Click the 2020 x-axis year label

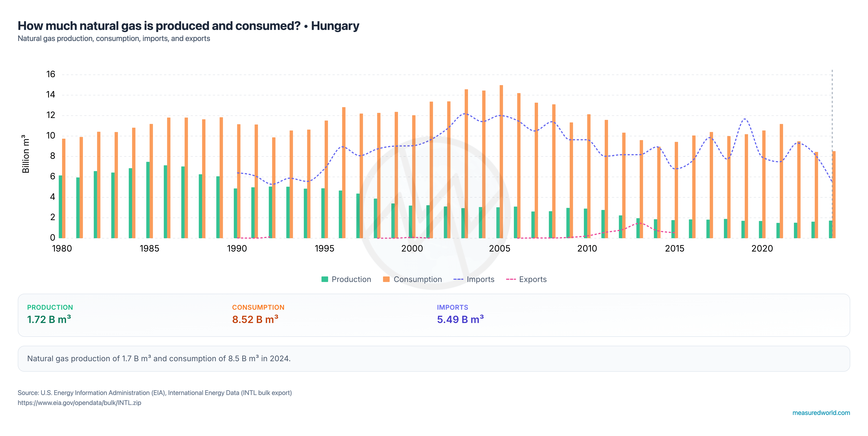(x=762, y=248)
